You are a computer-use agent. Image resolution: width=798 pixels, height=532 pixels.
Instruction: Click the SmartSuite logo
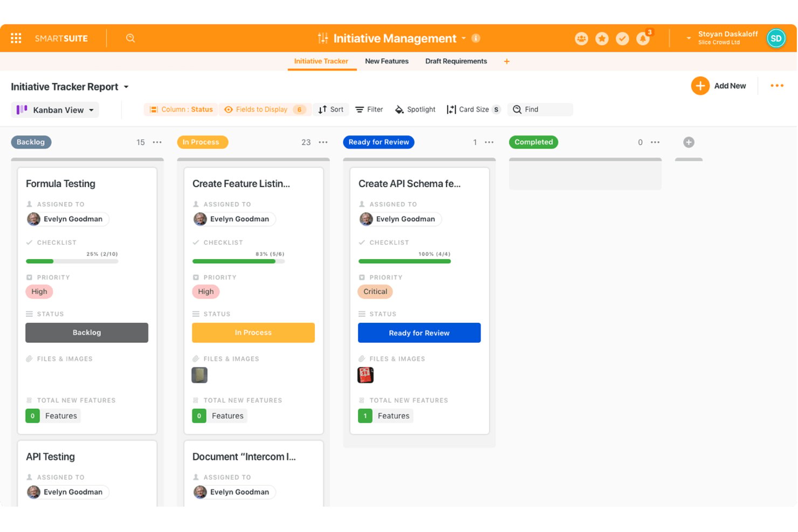[x=61, y=38]
